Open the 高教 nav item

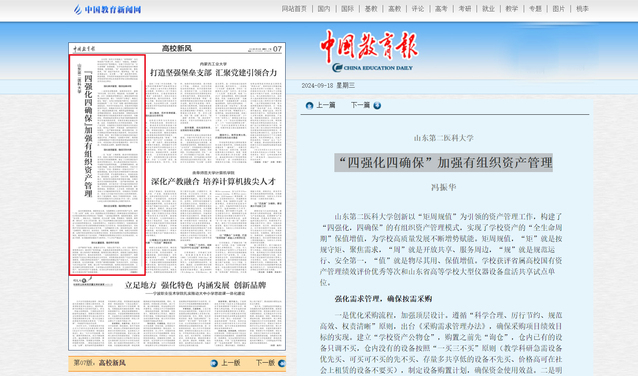click(394, 9)
